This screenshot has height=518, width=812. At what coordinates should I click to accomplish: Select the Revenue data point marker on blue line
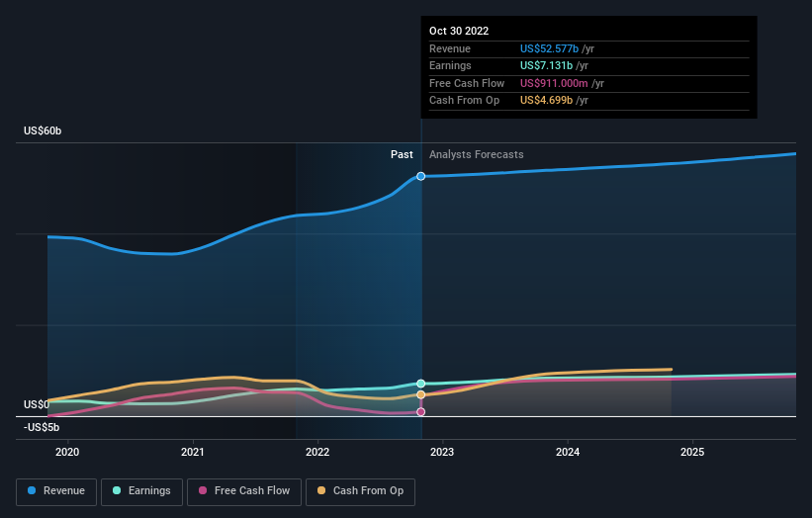point(421,177)
